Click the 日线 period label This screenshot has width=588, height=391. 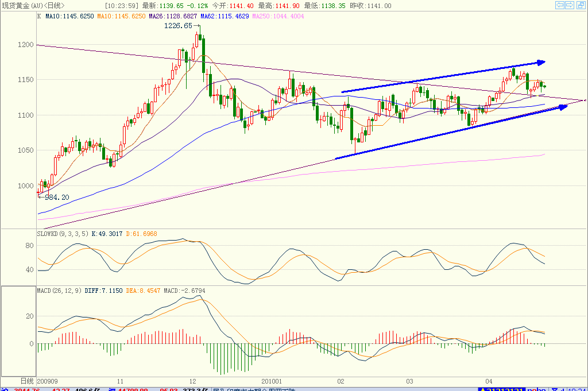[x=27, y=381]
